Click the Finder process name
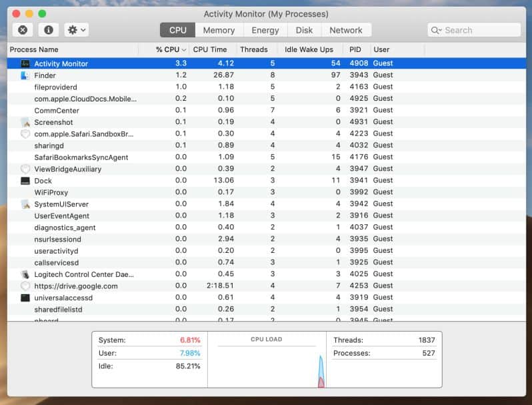This screenshot has height=405, width=532. pos(45,75)
